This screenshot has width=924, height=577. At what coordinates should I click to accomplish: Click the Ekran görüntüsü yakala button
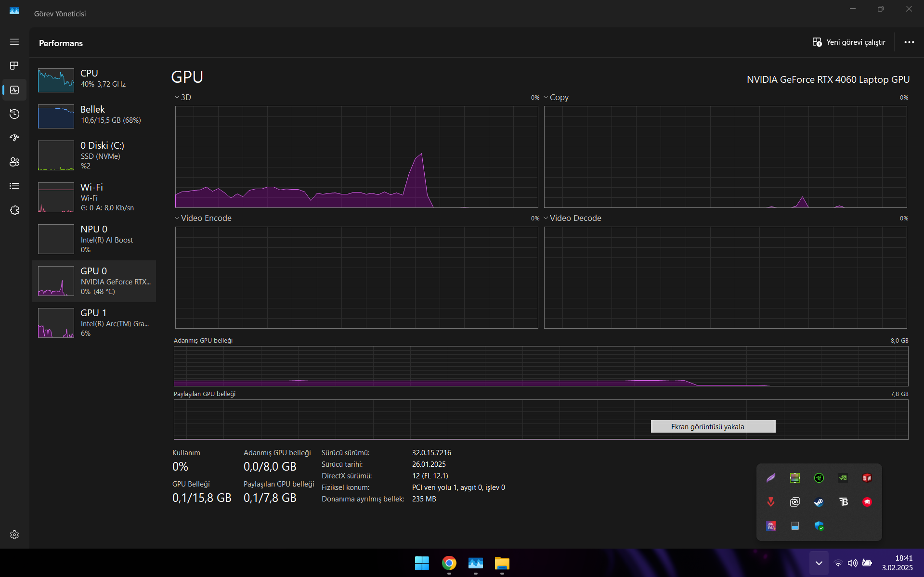coord(713,426)
